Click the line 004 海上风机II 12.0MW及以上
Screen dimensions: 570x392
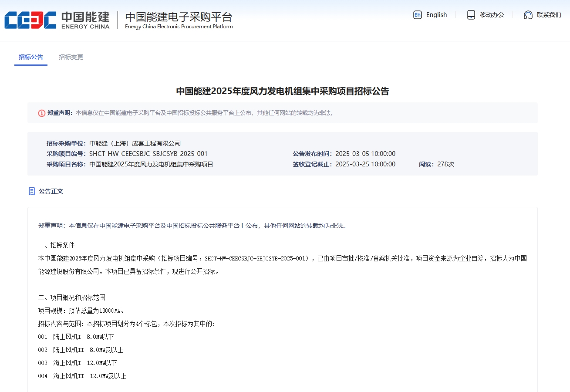point(82,376)
